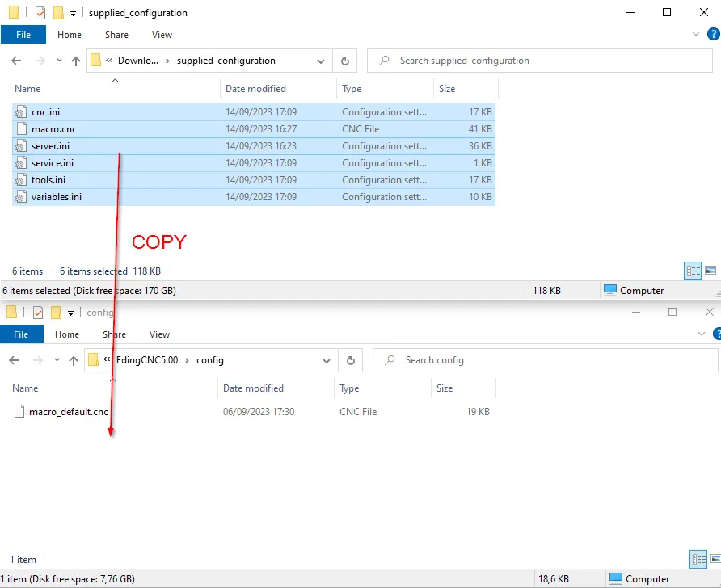721x588 pixels.
Task: Click folder icon in supplied_configuration address bar
Action: [95, 61]
